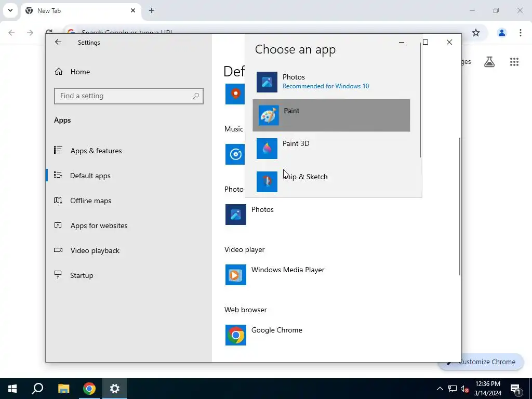Pick Paint 3D as default app
Screen dimensions: 532x399
[x=331, y=148]
